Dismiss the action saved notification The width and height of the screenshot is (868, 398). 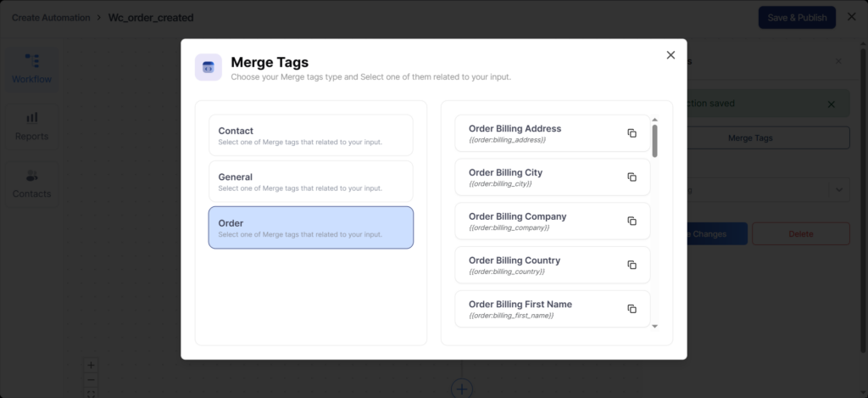[x=831, y=104]
